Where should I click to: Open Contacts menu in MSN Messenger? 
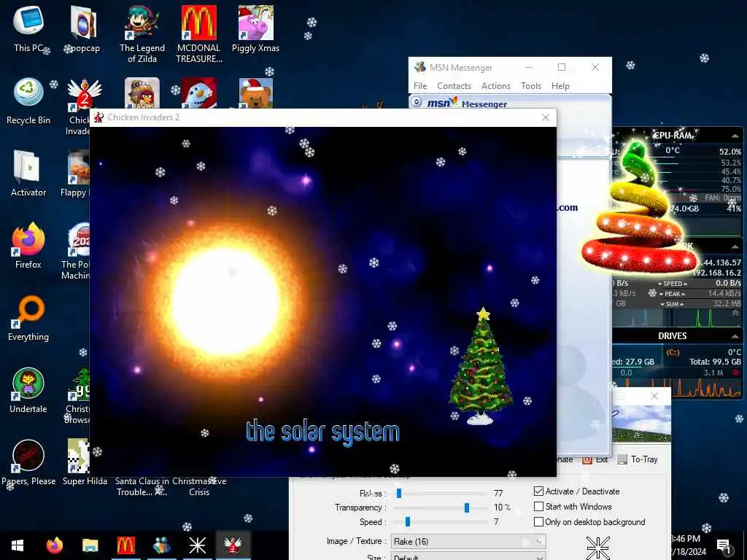click(x=454, y=86)
